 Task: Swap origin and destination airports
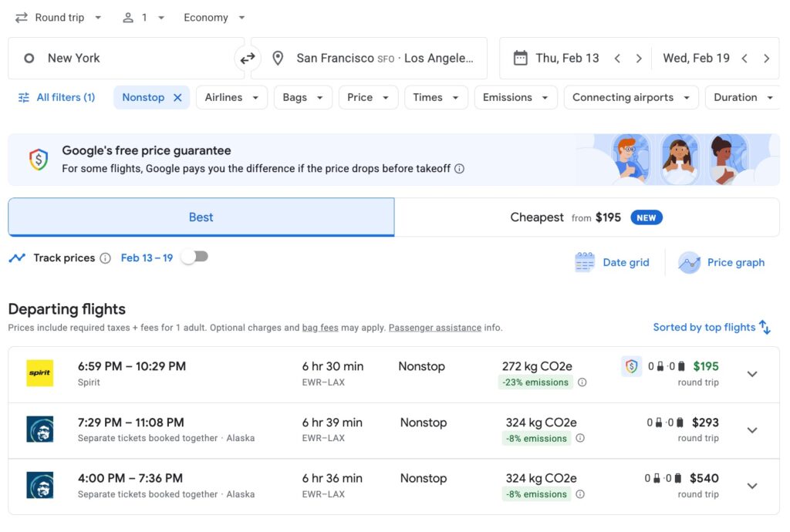click(x=247, y=57)
